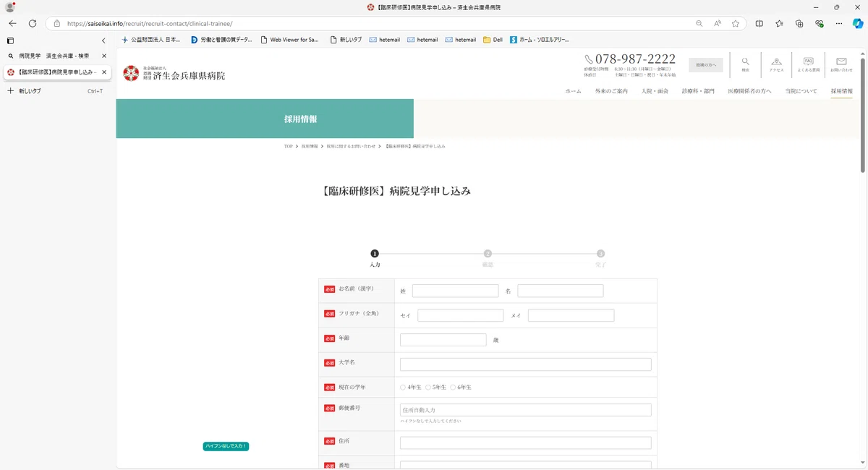Image resolution: width=868 pixels, height=470 pixels.
Task: Focus the セイ furigana input field
Action: click(461, 315)
